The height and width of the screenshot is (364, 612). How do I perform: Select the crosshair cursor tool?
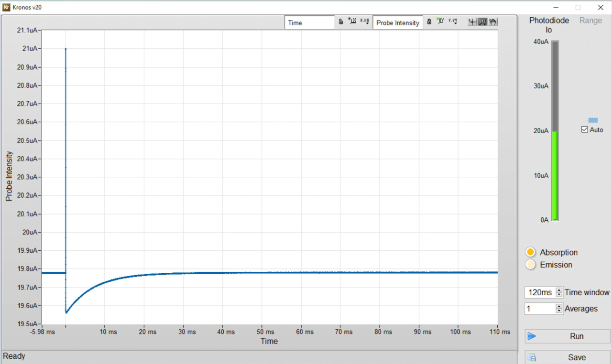coord(472,22)
